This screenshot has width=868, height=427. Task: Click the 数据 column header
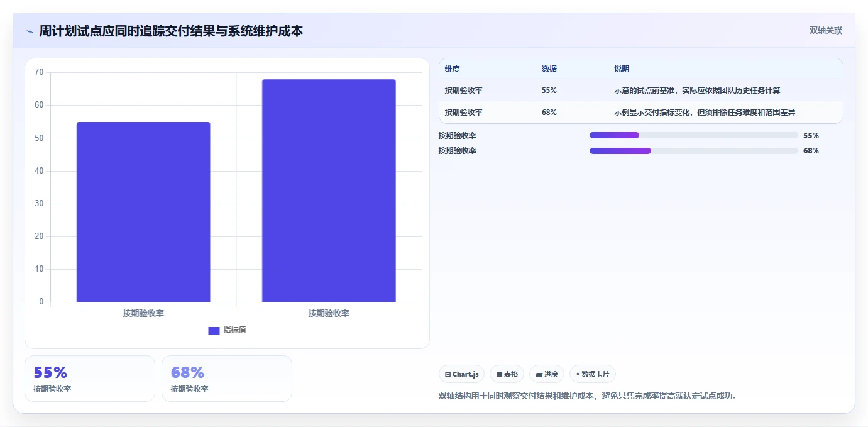tap(549, 69)
